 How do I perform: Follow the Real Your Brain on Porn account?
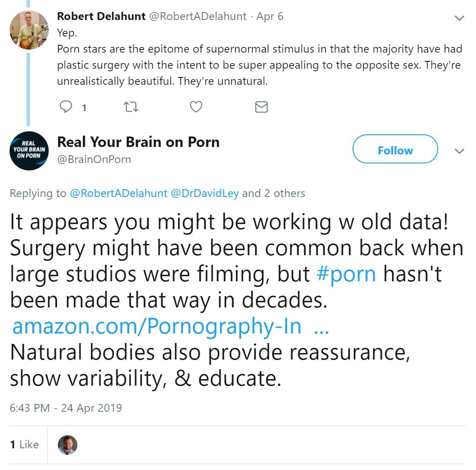click(395, 150)
